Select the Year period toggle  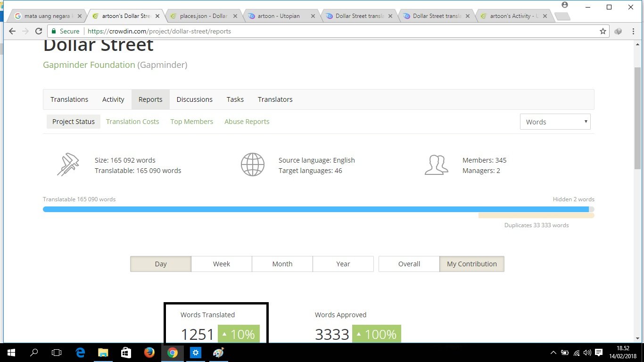point(343,264)
